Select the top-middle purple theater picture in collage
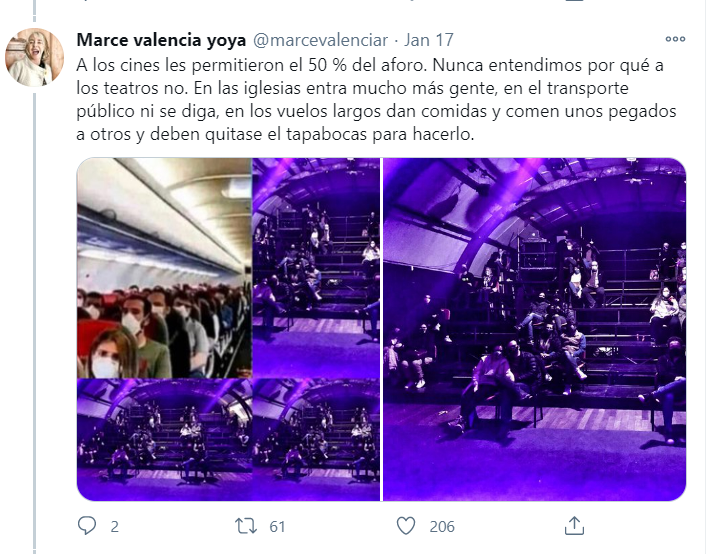 316,268
